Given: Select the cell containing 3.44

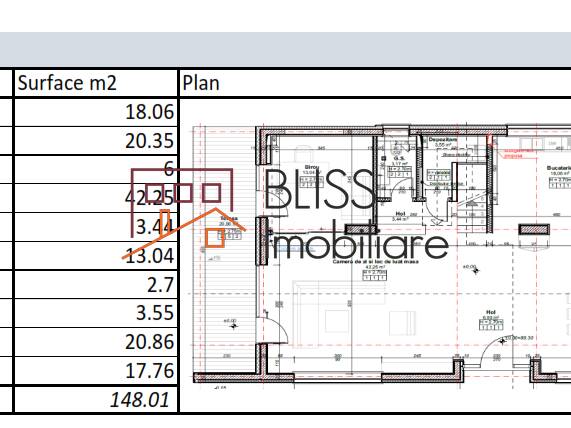Looking at the screenshot, I should (96, 227).
